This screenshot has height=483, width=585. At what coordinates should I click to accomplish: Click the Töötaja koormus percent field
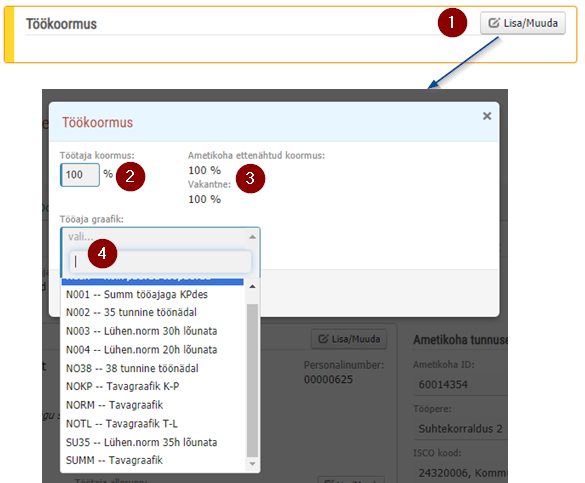[x=80, y=175]
